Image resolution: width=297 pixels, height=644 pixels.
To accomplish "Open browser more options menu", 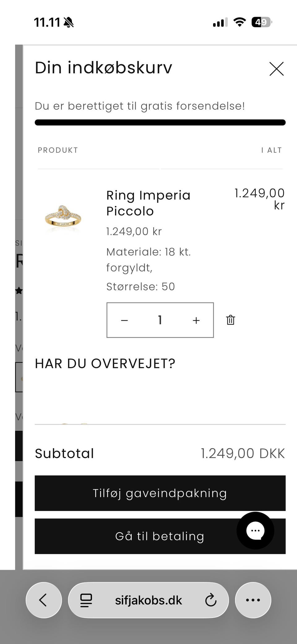I will click(253, 600).
